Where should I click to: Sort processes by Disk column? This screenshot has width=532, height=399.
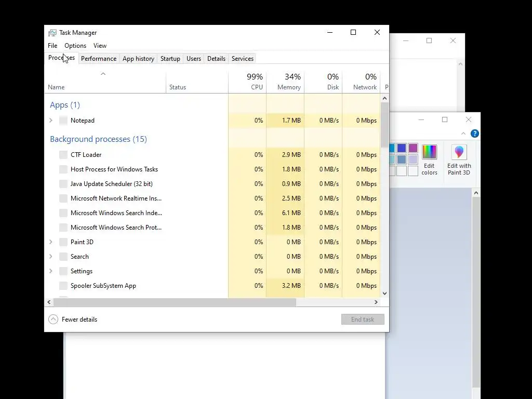pyautogui.click(x=323, y=82)
